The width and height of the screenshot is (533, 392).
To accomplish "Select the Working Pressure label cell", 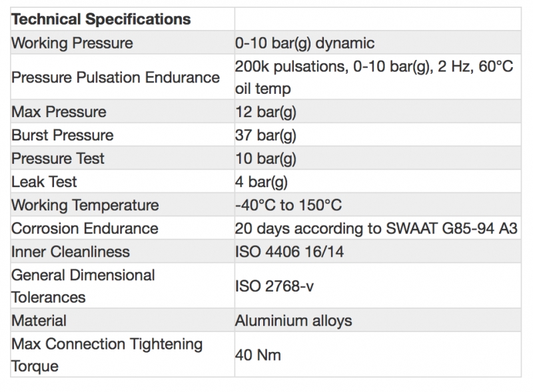I will [72, 44].
